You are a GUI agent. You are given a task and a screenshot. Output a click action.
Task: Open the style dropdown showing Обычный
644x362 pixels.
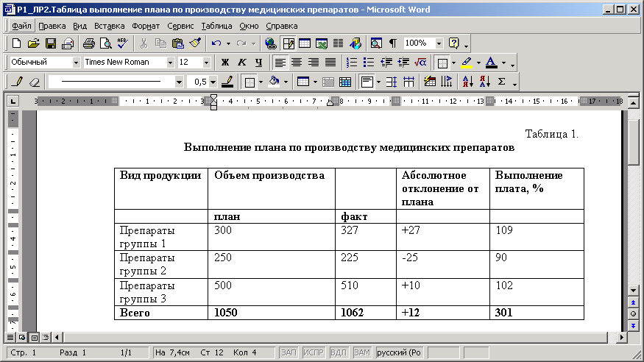click(x=76, y=63)
